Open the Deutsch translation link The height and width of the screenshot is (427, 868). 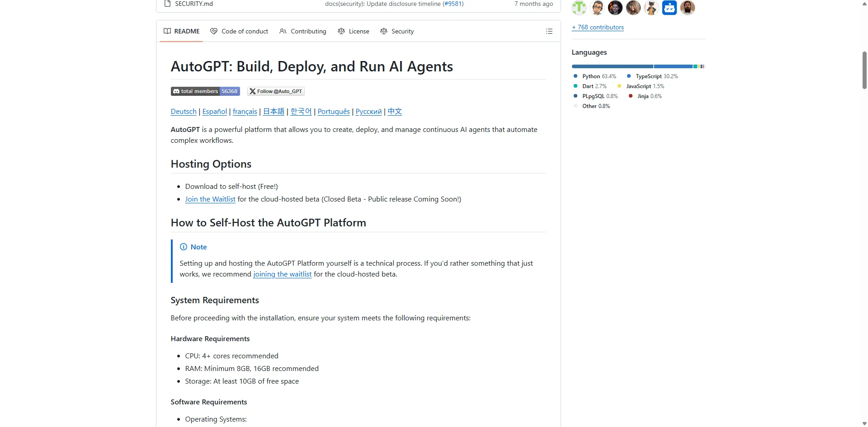pos(184,112)
